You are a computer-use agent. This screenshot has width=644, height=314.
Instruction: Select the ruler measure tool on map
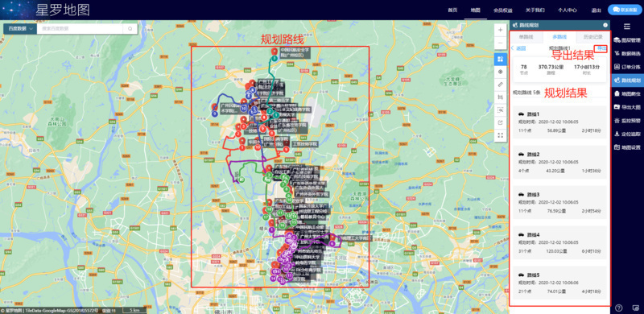[x=500, y=85]
